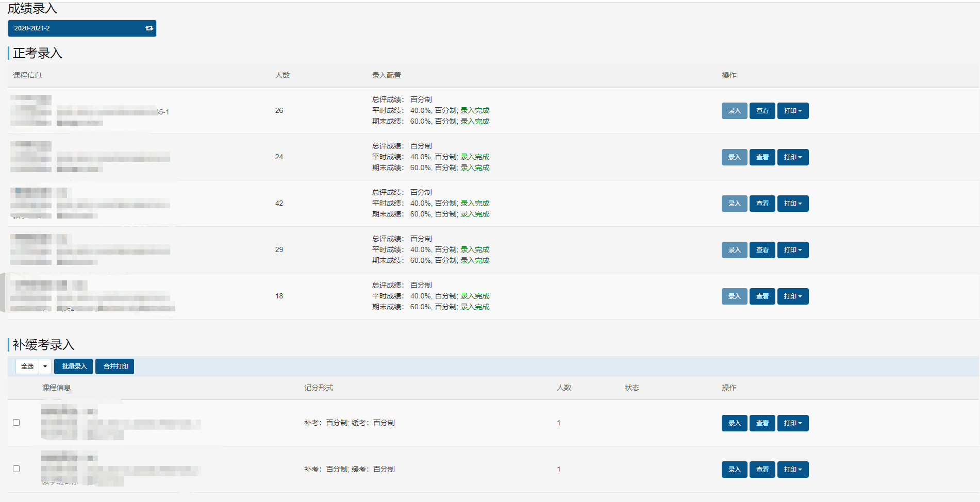Click the semester switch icon beside 2020-2021-2
Image resolution: width=980 pixels, height=502 pixels.
click(149, 28)
